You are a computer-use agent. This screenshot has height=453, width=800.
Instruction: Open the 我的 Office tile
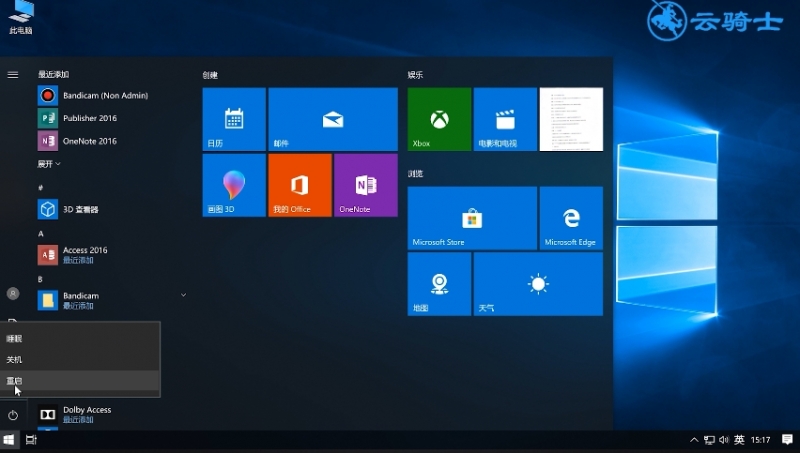[x=300, y=185]
